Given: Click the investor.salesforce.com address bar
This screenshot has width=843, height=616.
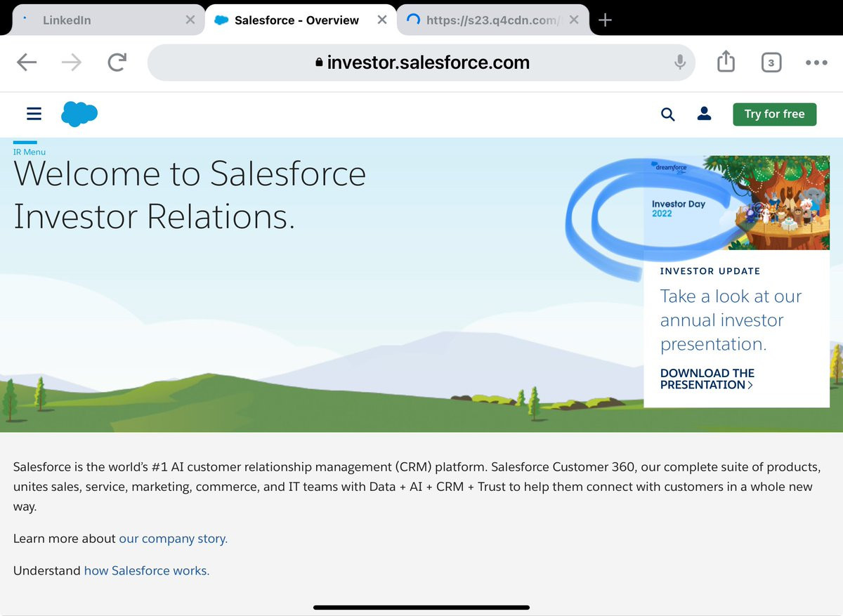Looking at the screenshot, I should [421, 63].
